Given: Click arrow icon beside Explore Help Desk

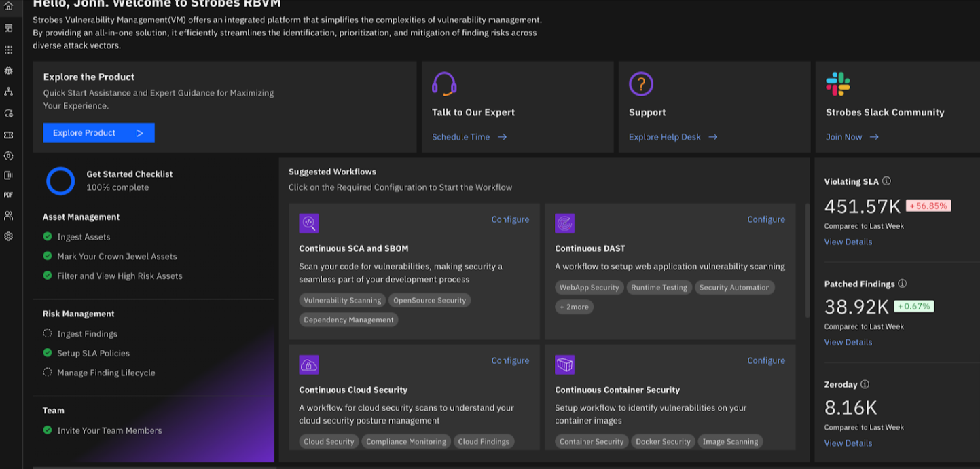Looking at the screenshot, I should click(713, 137).
